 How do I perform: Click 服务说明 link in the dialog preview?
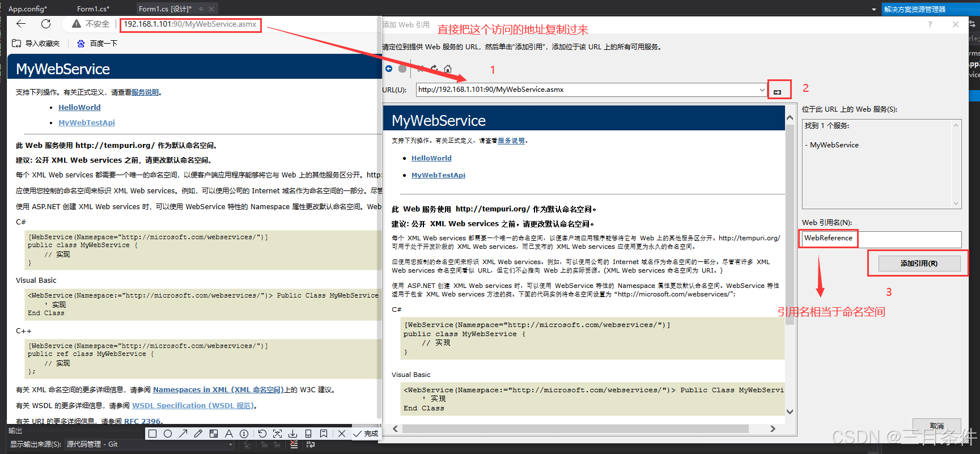pyautogui.click(x=511, y=141)
